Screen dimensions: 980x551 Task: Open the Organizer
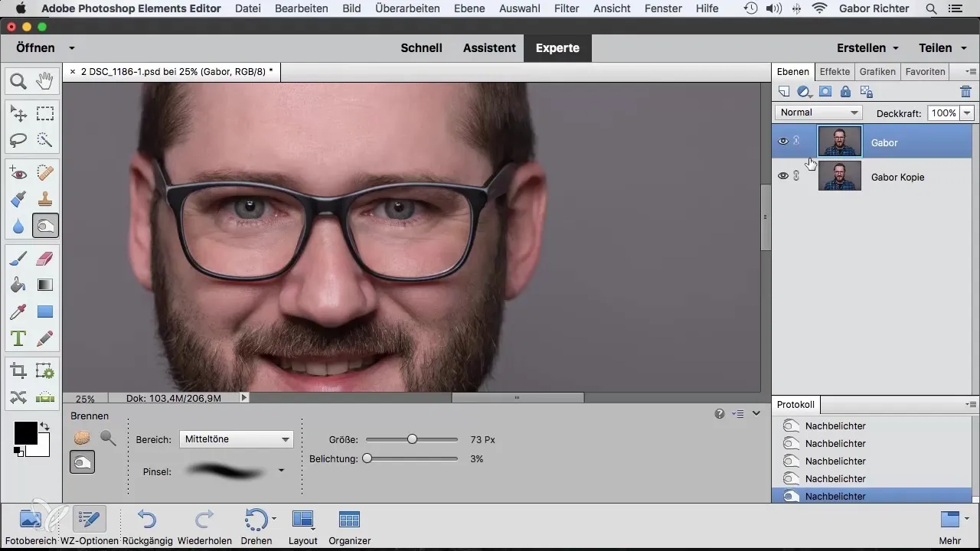click(x=349, y=527)
